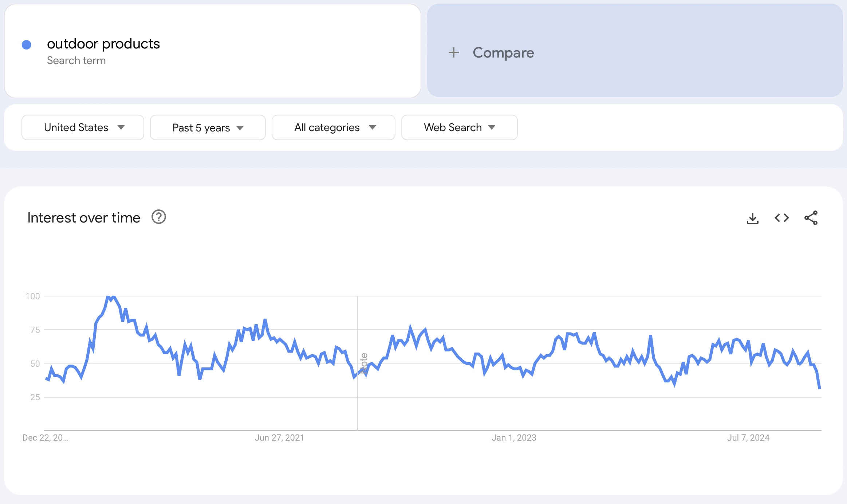The width and height of the screenshot is (847, 504).
Task: Expand the All categories selector
Action: pos(333,127)
